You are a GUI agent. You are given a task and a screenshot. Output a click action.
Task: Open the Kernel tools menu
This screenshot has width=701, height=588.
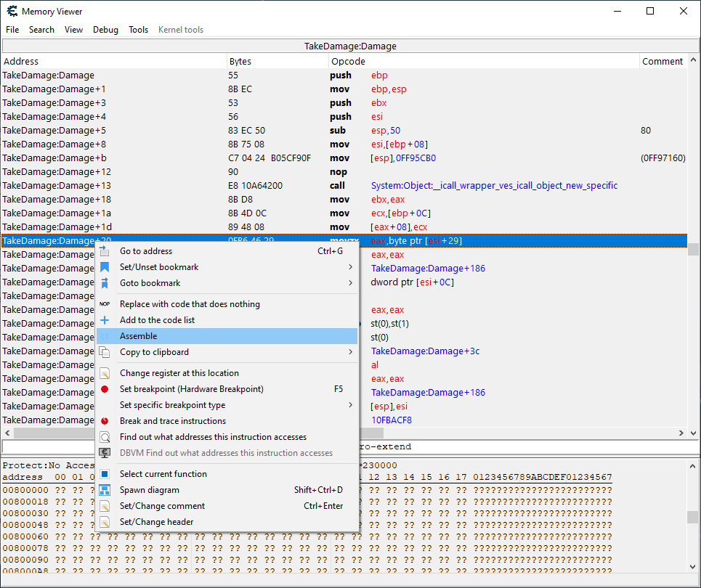point(181,30)
